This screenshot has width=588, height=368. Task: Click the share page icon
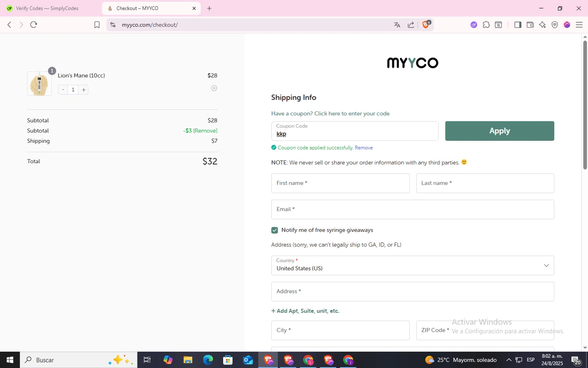[x=411, y=25]
